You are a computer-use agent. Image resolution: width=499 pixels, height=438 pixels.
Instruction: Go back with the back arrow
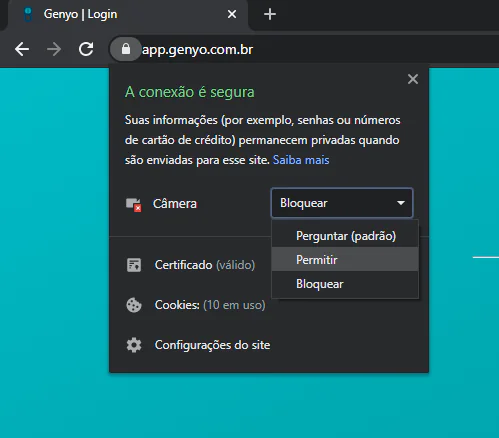(22, 49)
